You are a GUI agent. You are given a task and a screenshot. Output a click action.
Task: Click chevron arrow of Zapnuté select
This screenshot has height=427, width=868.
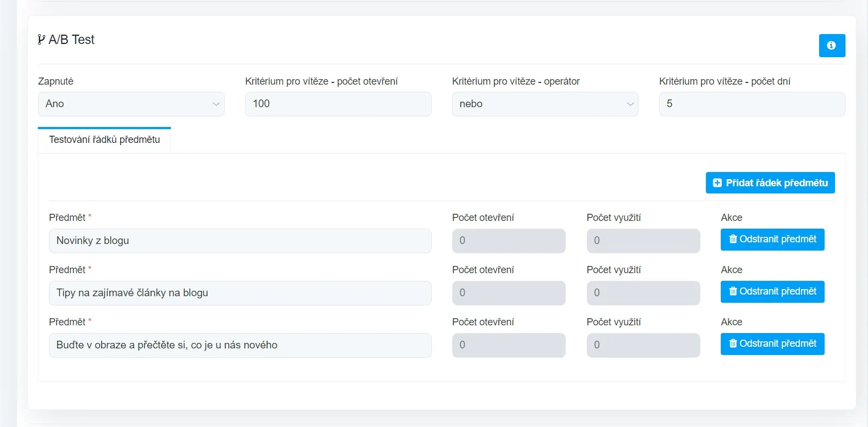(x=216, y=104)
